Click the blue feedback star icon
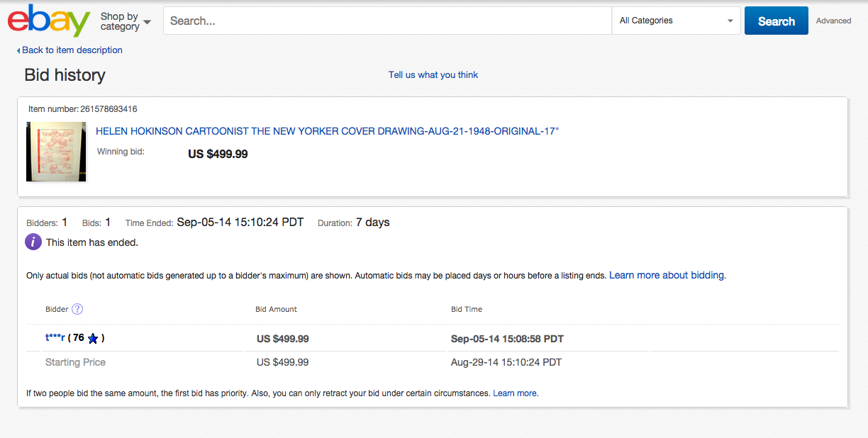The width and height of the screenshot is (868, 438). pos(93,339)
